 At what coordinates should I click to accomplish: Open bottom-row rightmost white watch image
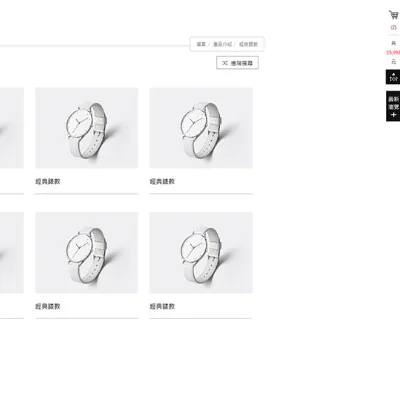tap(201, 253)
